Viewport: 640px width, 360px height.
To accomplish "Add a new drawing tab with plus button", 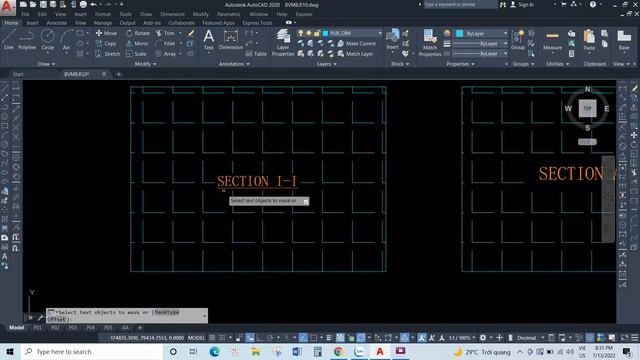I will pyautogui.click(x=119, y=74).
